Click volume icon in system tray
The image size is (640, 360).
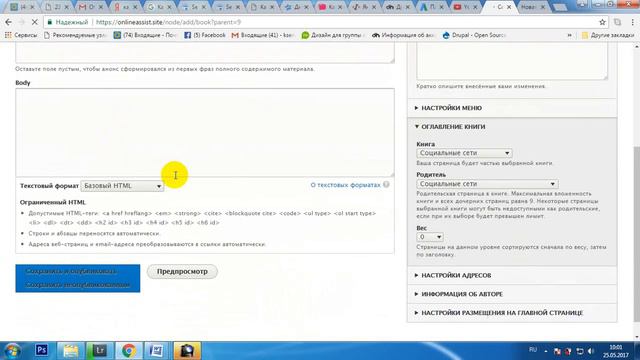tap(591, 351)
